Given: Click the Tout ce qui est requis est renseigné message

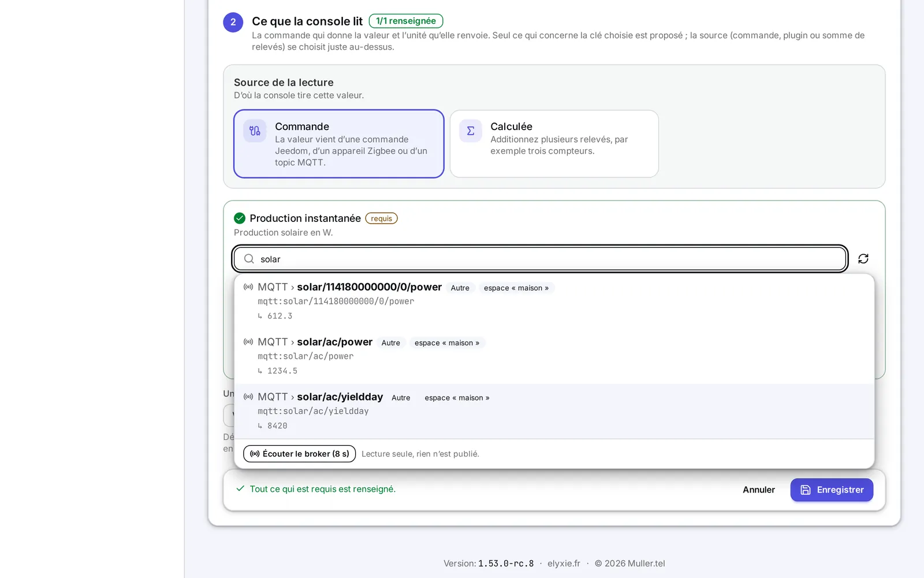Looking at the screenshot, I should [323, 489].
